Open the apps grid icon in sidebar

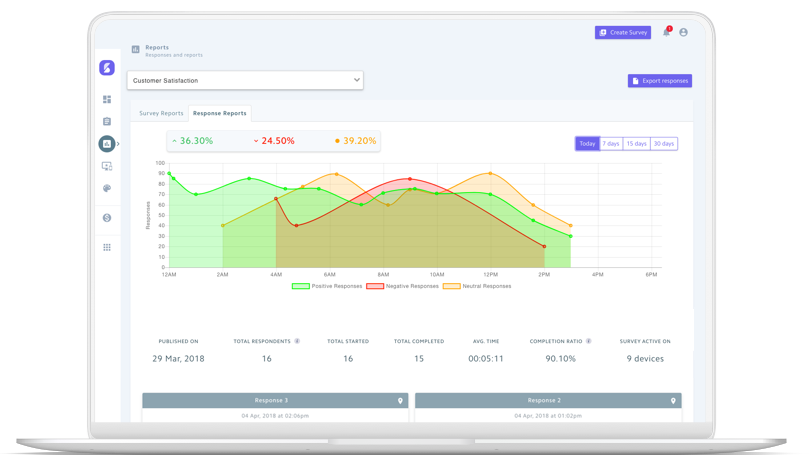tap(107, 247)
